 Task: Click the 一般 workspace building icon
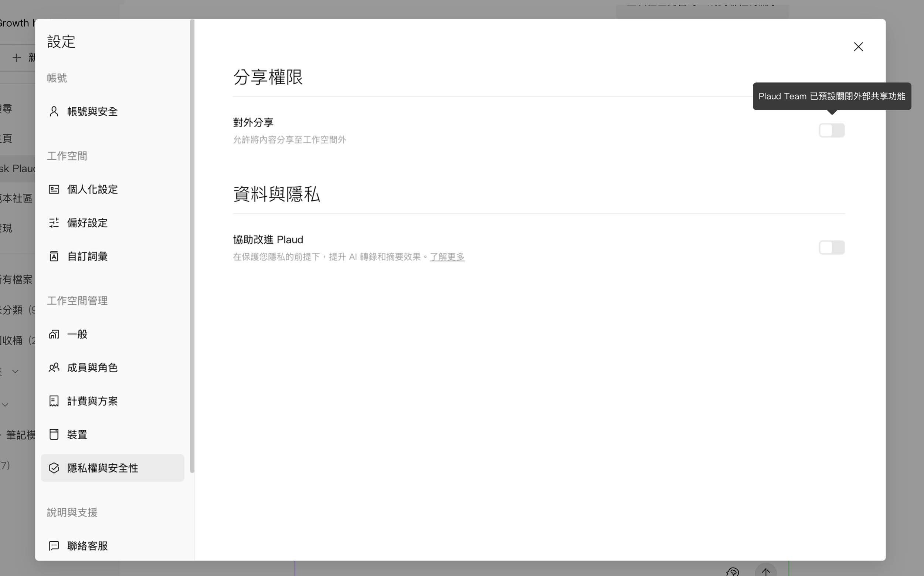point(54,334)
